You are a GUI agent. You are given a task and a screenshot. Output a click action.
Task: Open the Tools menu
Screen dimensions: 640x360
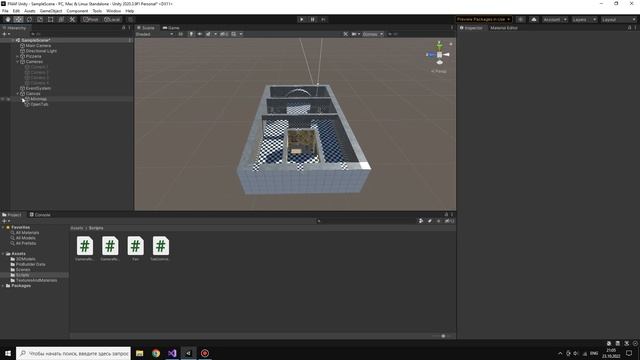coord(97,11)
